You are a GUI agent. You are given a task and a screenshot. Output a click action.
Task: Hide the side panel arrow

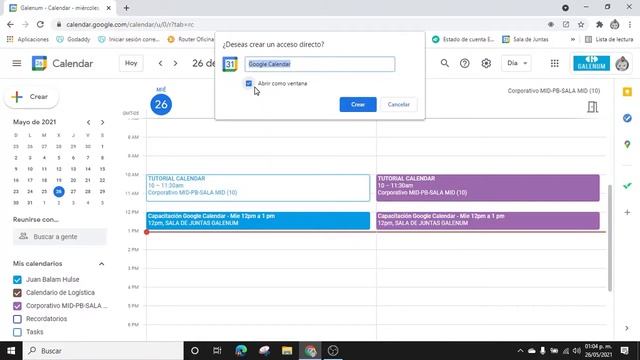point(627,328)
